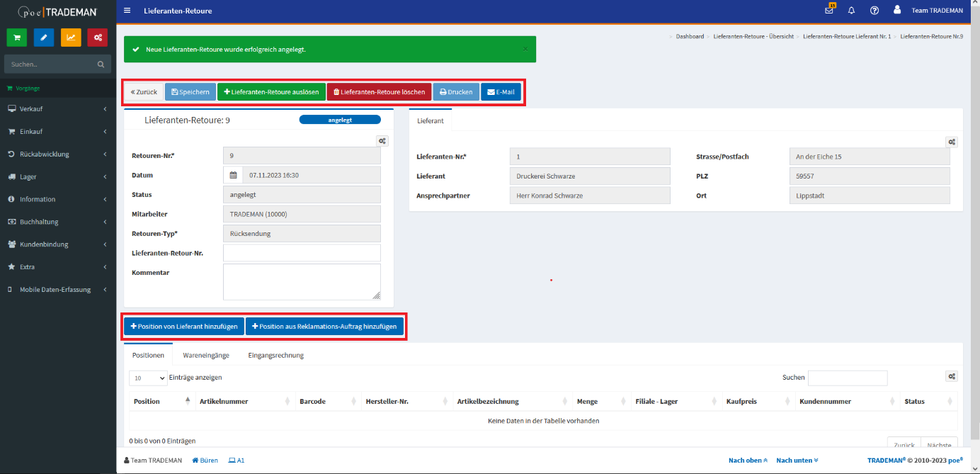This screenshot has width=980, height=474.
Task: Click the Nach oben link
Action: (x=747, y=461)
